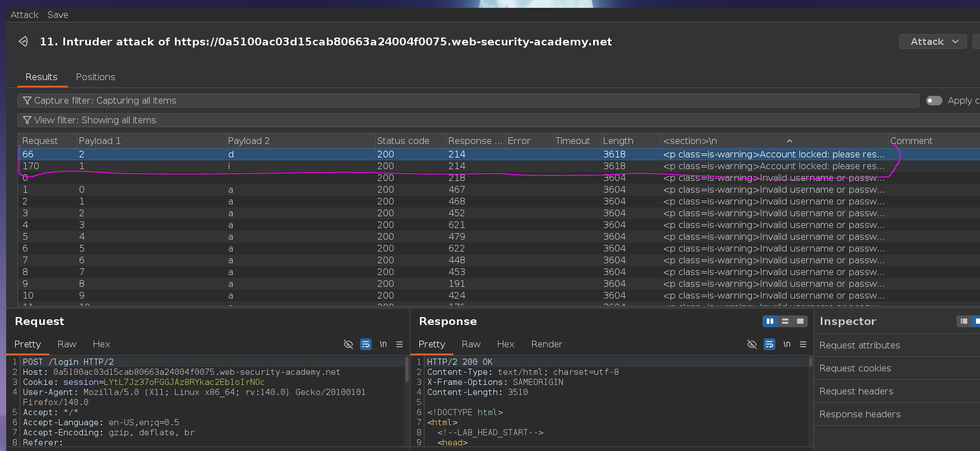
Task: Open Response panel hamburger options menu
Action: tap(803, 344)
